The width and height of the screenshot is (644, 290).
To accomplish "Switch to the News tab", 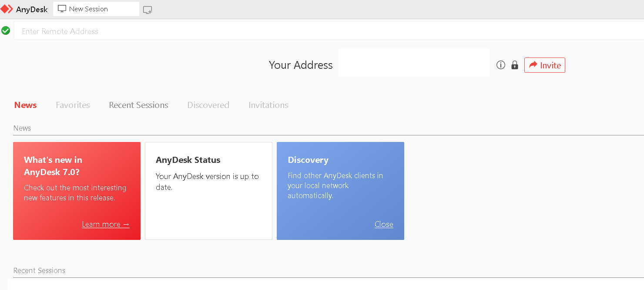I will (x=25, y=105).
